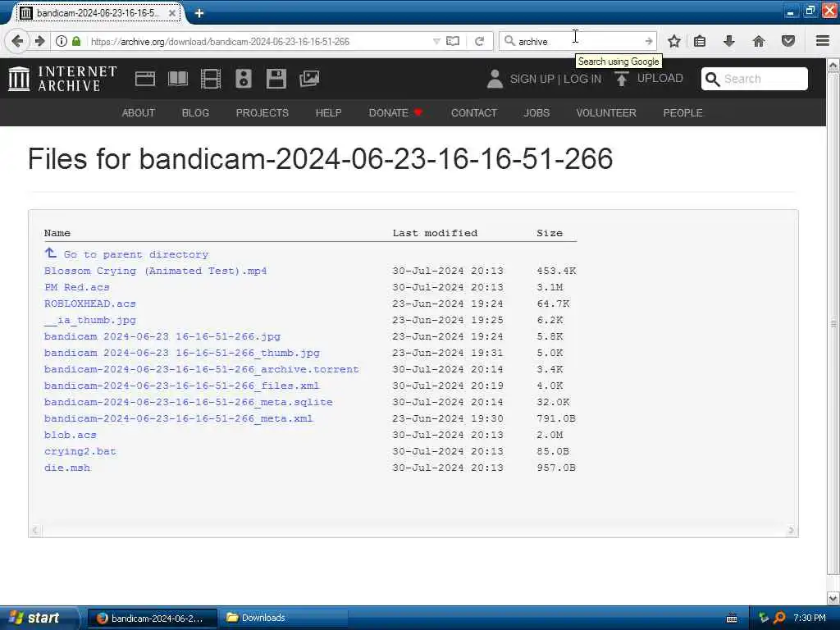Open reader view icon in address bar

click(453, 41)
